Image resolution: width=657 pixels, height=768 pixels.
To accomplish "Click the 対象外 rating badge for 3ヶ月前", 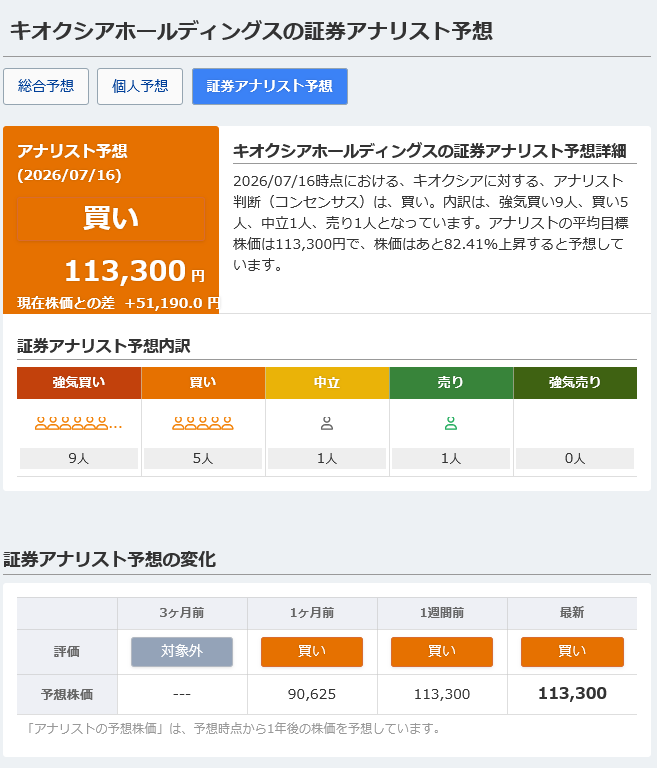I will pos(182,651).
